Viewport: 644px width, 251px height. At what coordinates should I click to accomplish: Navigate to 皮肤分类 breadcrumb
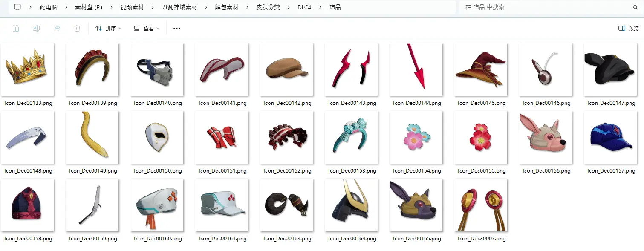[x=268, y=7]
